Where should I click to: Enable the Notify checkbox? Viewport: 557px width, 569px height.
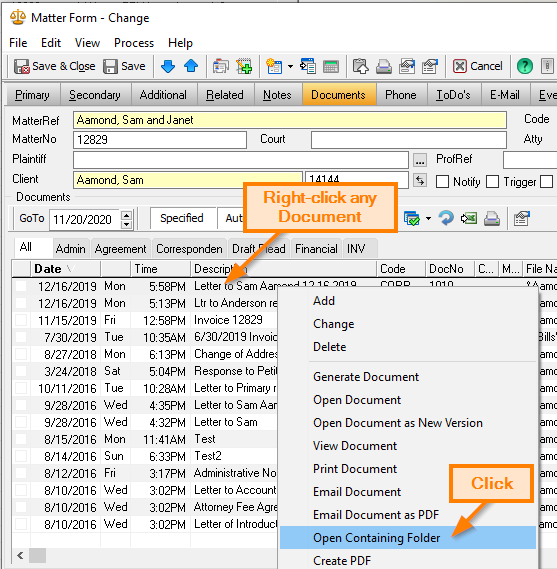pos(442,181)
